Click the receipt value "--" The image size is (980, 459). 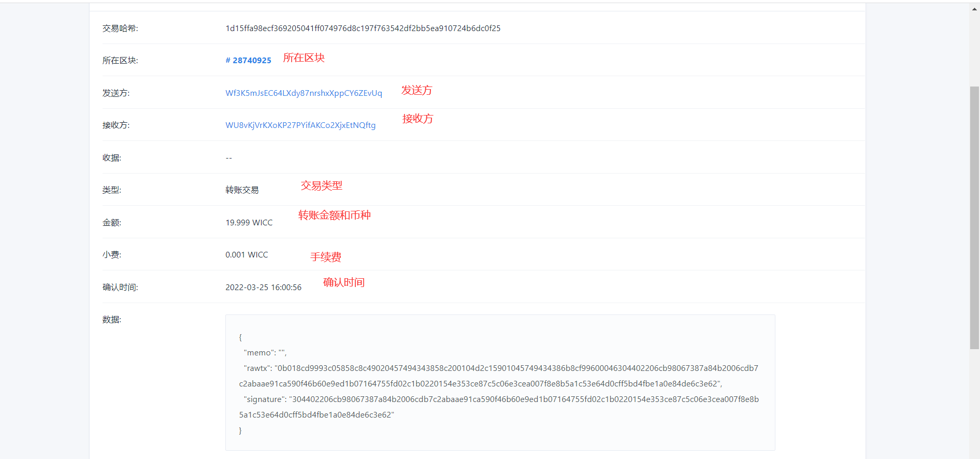click(x=228, y=158)
